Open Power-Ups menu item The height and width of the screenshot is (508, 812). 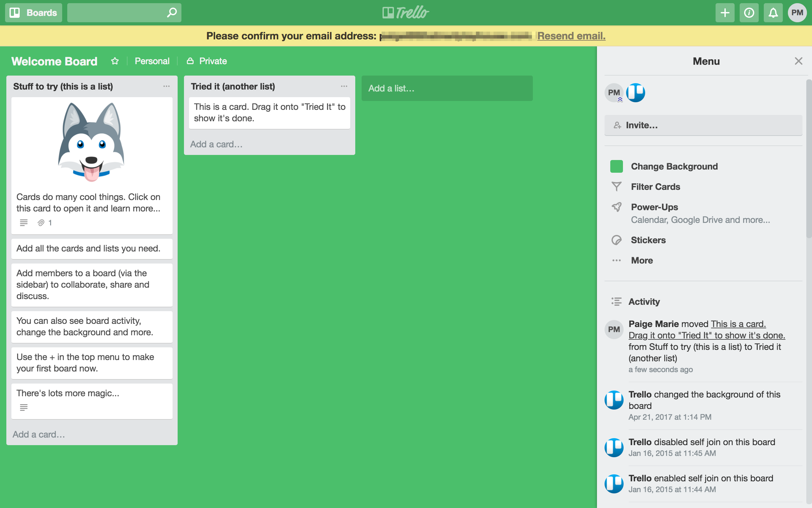pyautogui.click(x=654, y=207)
